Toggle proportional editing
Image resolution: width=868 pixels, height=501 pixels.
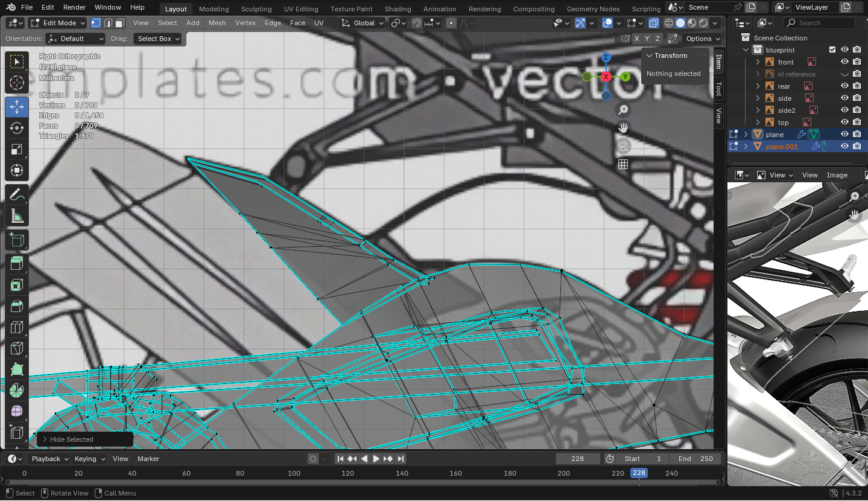pos(451,23)
